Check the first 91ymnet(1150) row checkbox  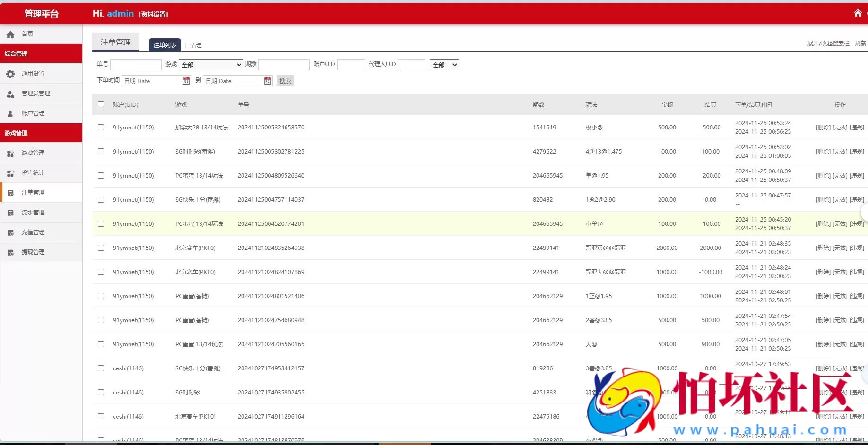tap(101, 127)
